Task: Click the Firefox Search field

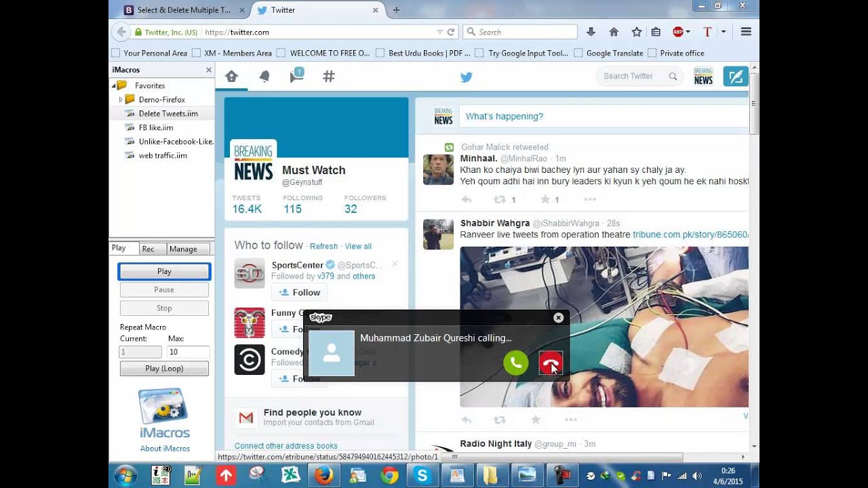Action: [x=520, y=32]
